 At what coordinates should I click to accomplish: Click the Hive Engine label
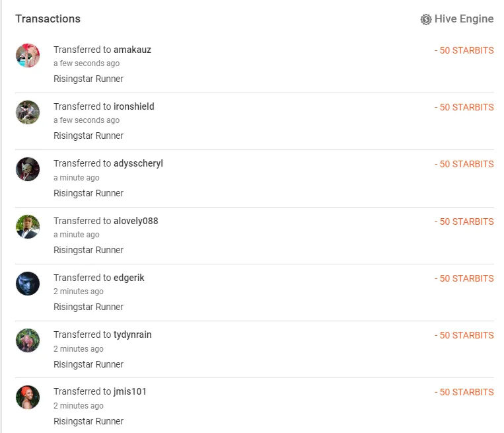tap(464, 19)
